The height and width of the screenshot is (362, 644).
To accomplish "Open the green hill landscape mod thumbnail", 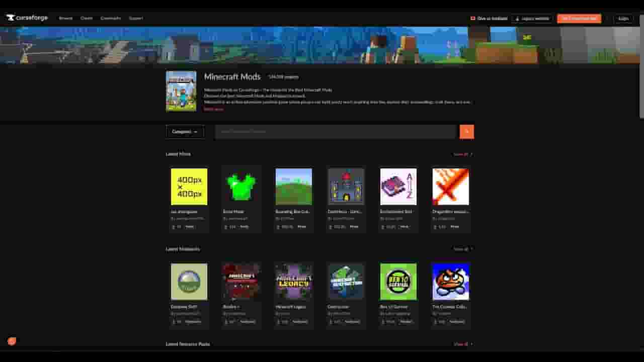I will pyautogui.click(x=294, y=187).
